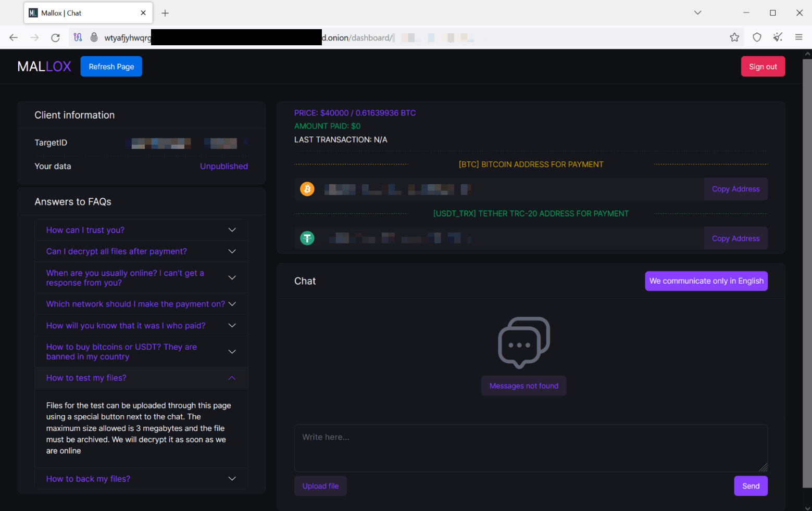Click the message box resize grip
The image size is (812, 511).
click(763, 467)
